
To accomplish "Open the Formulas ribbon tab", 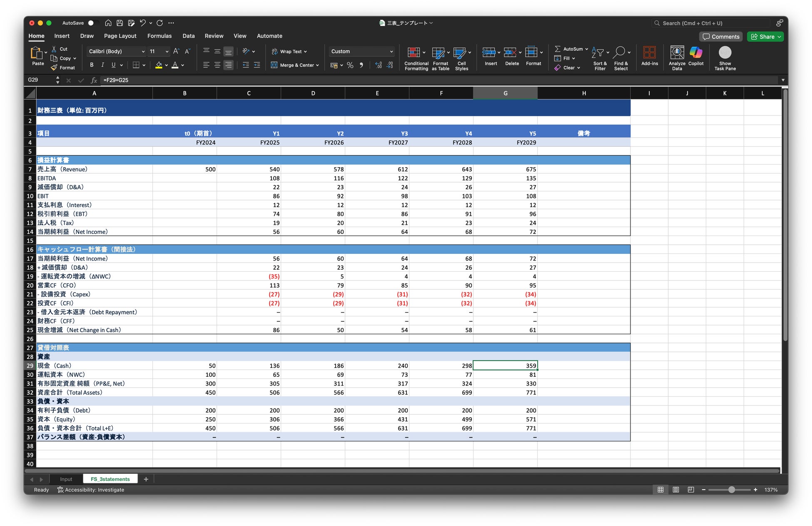I will pos(159,36).
